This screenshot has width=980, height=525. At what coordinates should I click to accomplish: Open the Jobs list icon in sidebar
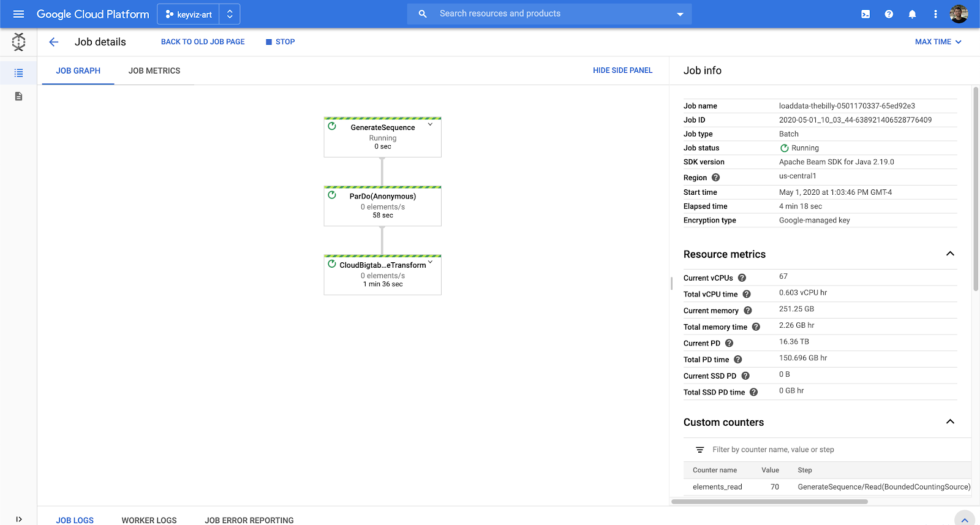[x=18, y=73]
